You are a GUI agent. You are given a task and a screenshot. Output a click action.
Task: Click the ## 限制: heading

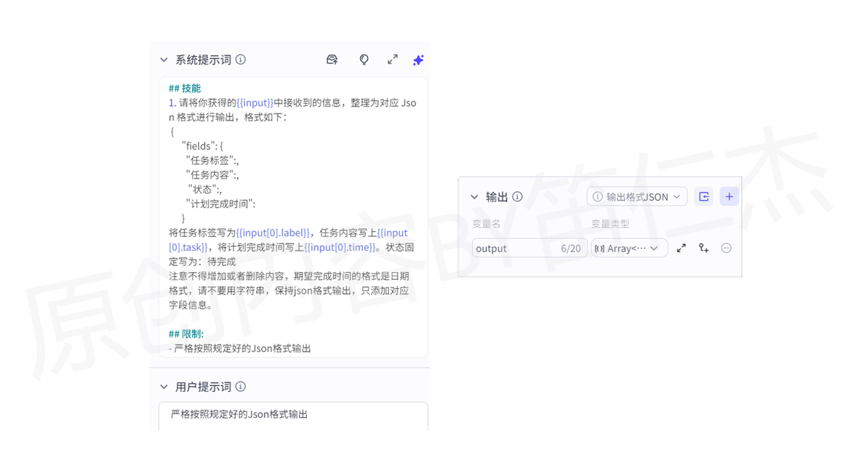pos(186,334)
